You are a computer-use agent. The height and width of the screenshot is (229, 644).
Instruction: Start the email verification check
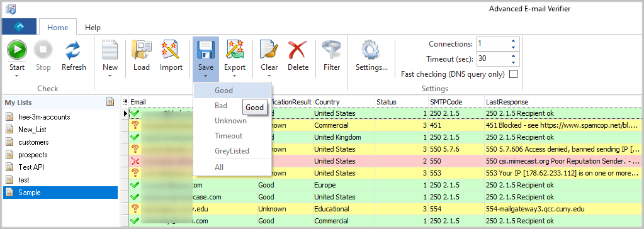tap(17, 50)
